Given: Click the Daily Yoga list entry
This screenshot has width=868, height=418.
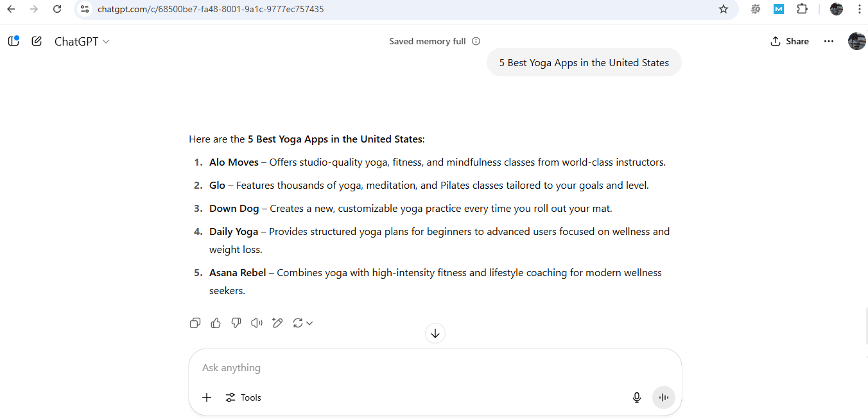Looking at the screenshot, I should pos(439,240).
